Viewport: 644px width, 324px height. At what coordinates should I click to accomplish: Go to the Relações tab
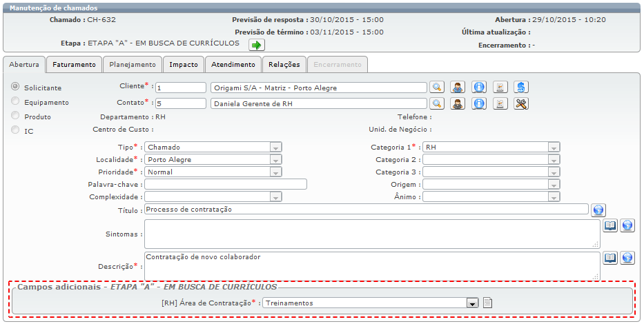click(x=284, y=64)
